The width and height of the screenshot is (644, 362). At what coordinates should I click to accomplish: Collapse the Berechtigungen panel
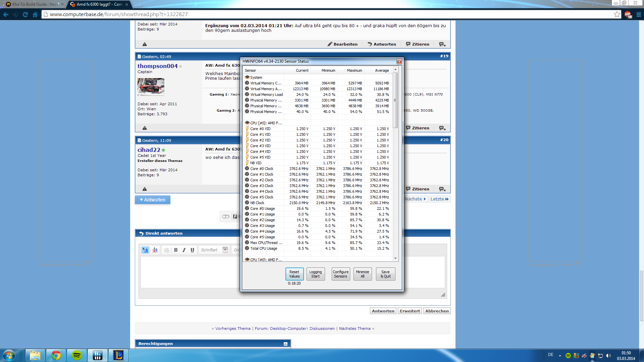tap(285, 344)
